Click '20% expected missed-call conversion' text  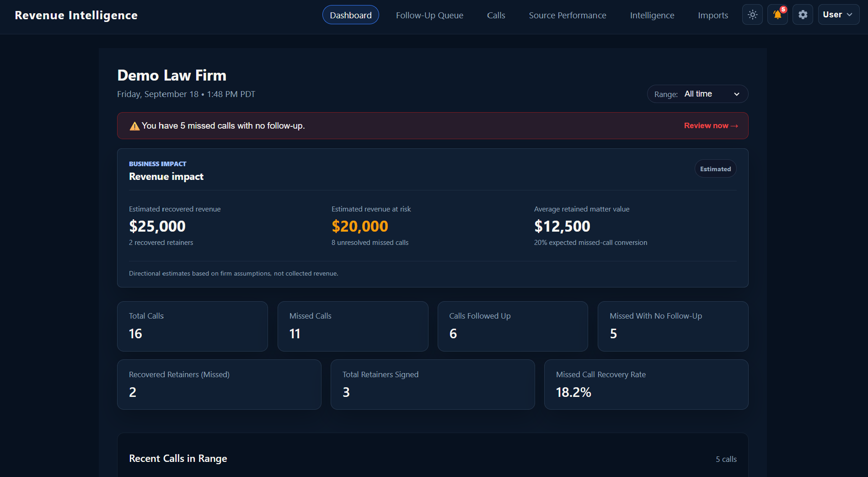pyautogui.click(x=590, y=243)
